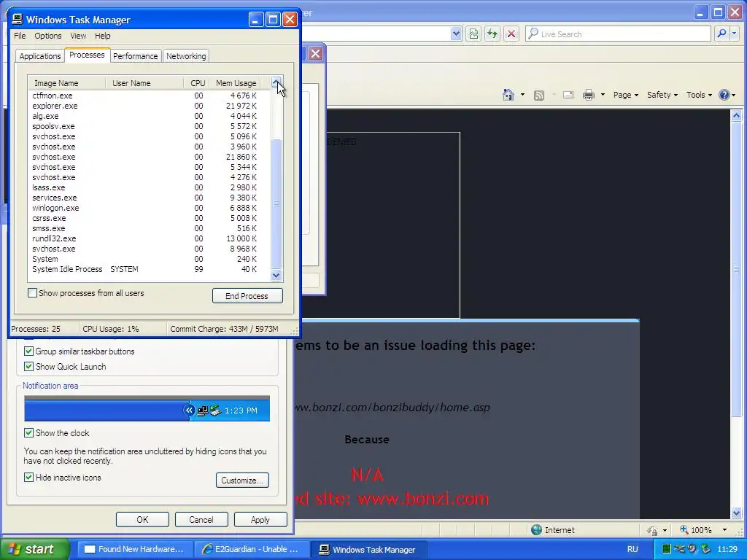Toggle Show the clock checkbox
The height and width of the screenshot is (560, 747).
point(28,432)
